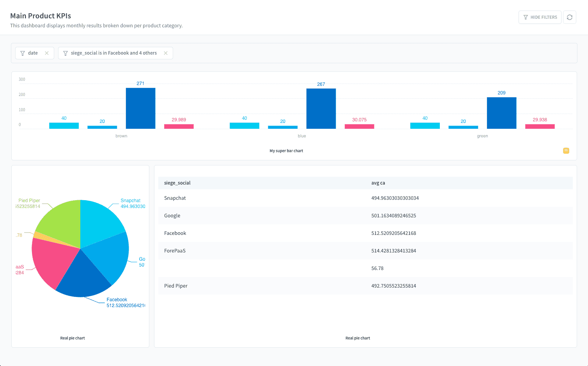
Task: Click the Pied Piper table row label
Action: click(176, 286)
